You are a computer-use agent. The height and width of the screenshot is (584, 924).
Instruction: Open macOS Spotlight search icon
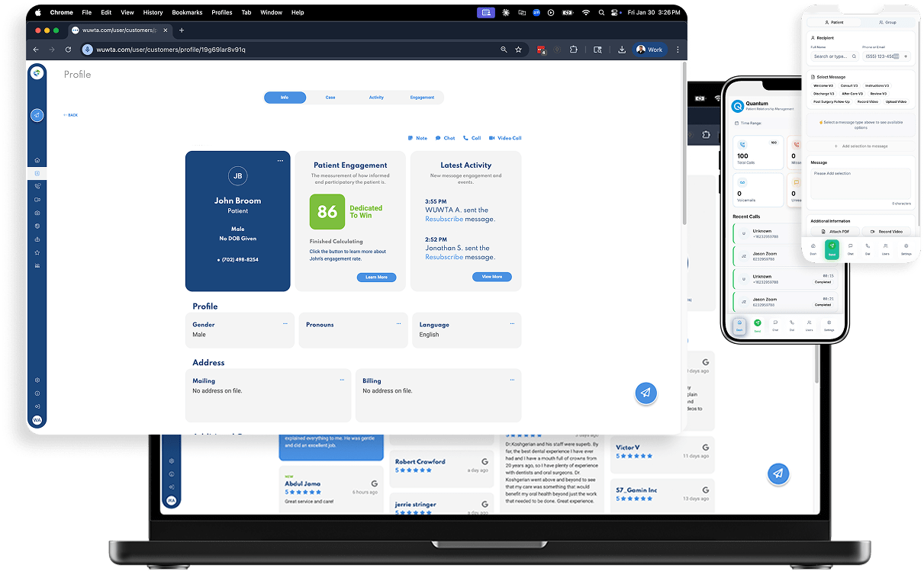[x=602, y=12]
